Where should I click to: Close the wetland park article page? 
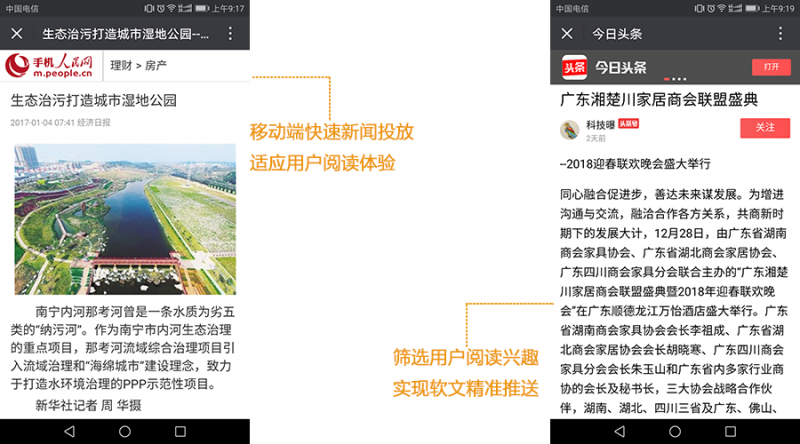(x=17, y=33)
